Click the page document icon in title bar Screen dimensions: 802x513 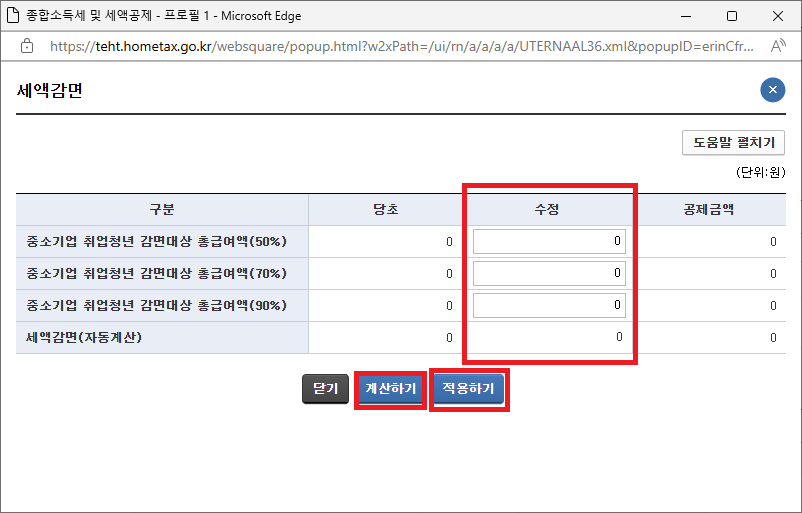(13, 15)
